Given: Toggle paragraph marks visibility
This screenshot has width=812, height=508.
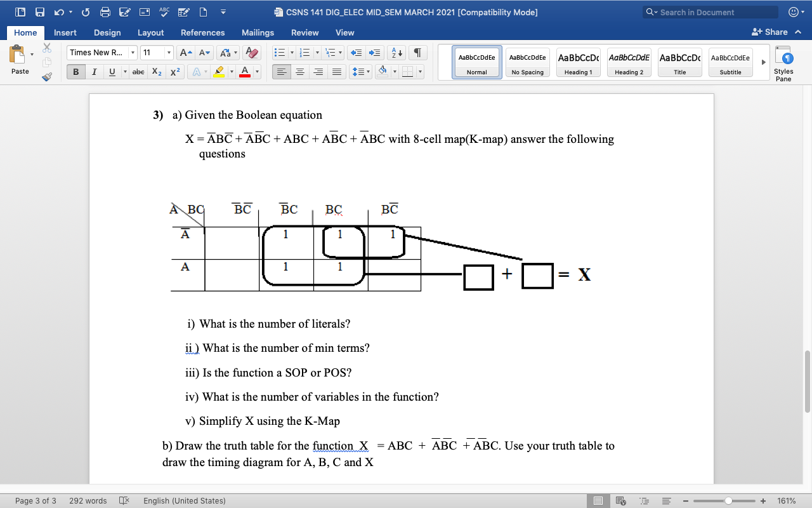Looking at the screenshot, I should point(417,53).
